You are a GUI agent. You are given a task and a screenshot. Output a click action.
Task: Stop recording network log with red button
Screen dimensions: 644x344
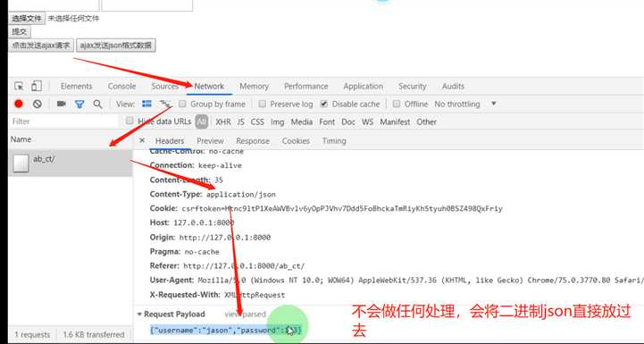[x=19, y=104]
